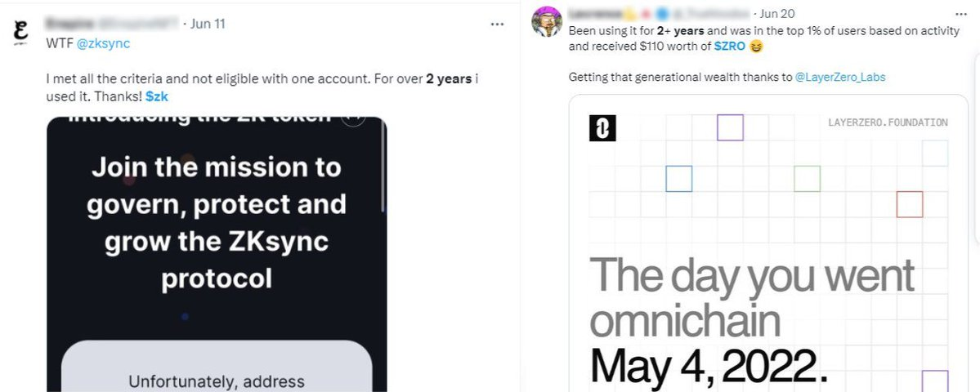Click the LayerZero logo in the card
Image resolution: width=980 pixels, height=392 pixels.
tap(602, 129)
